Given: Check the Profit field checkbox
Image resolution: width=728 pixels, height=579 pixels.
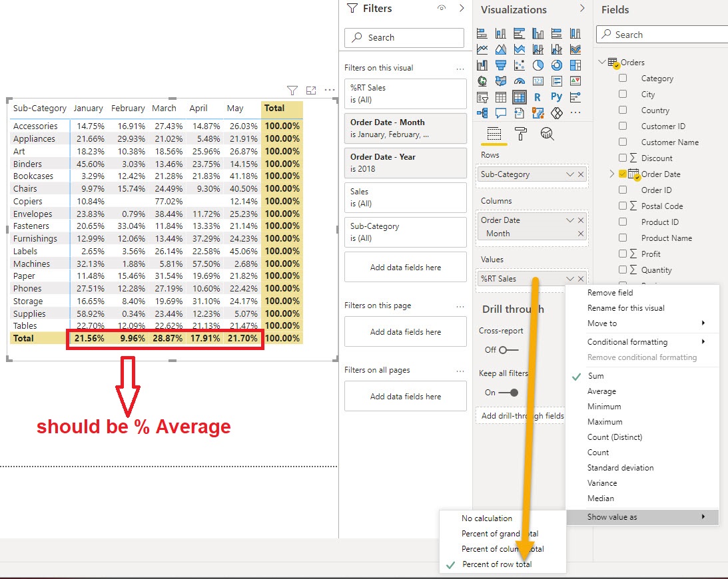Looking at the screenshot, I should click(623, 254).
